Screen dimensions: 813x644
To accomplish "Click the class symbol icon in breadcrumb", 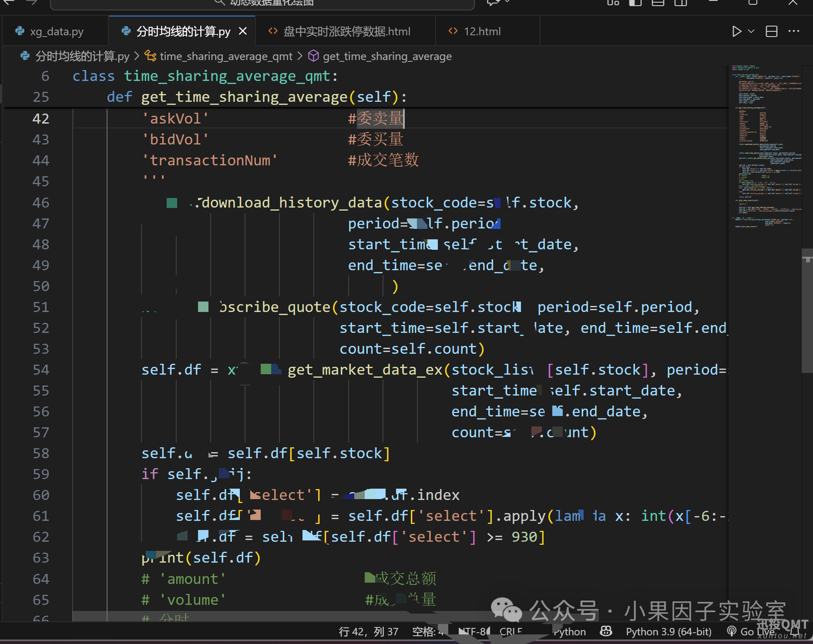I will [151, 56].
